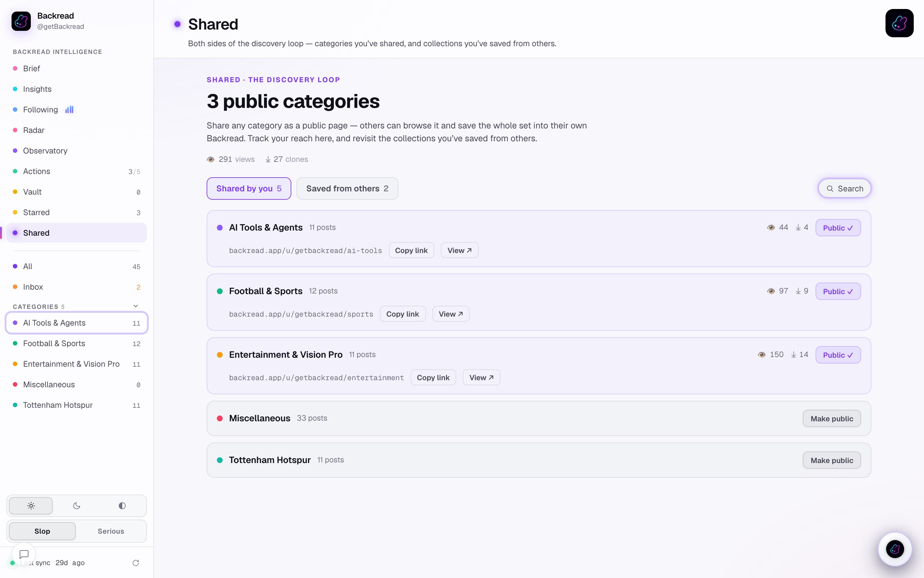Click the Football & Sports card title
Image resolution: width=924 pixels, height=578 pixels.
266,291
